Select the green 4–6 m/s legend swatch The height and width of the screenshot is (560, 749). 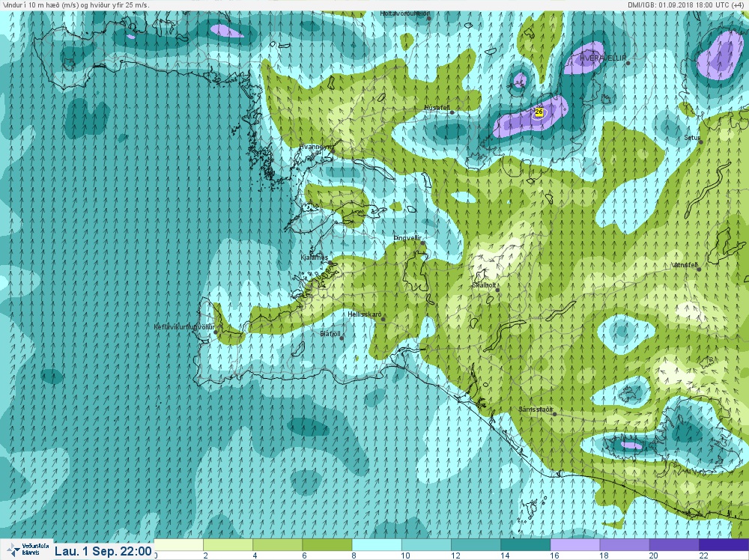(x=278, y=545)
